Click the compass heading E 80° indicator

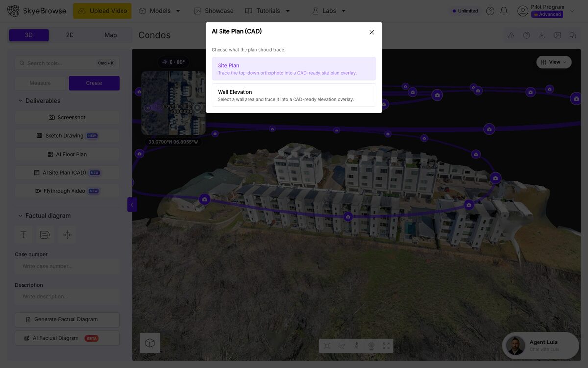tap(173, 62)
